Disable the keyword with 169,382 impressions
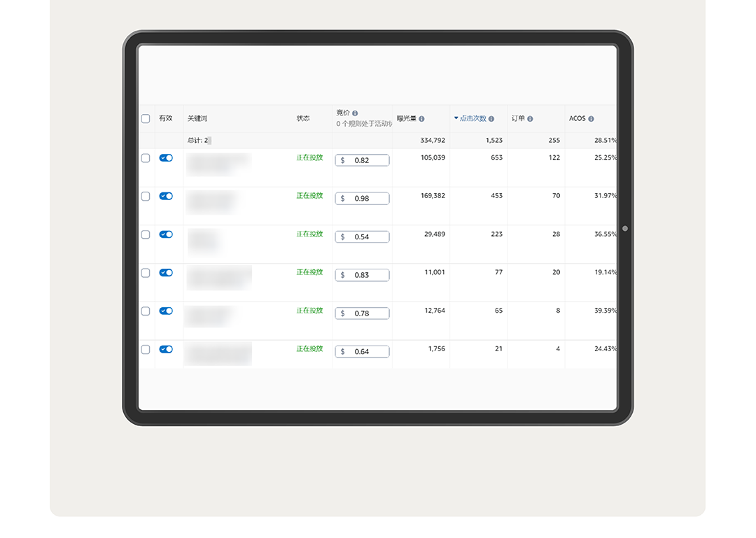The height and width of the screenshot is (538, 756). tap(166, 196)
